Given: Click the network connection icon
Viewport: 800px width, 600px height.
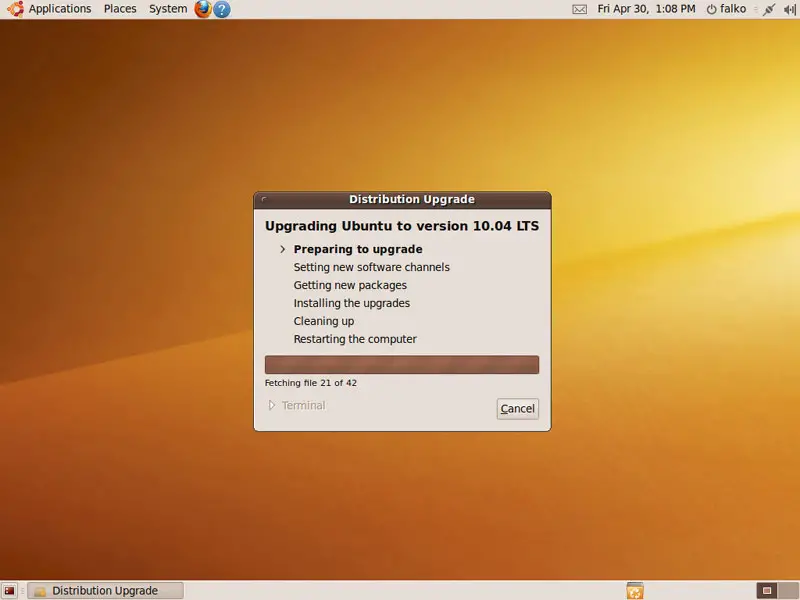Looking at the screenshot, I should (x=768, y=9).
